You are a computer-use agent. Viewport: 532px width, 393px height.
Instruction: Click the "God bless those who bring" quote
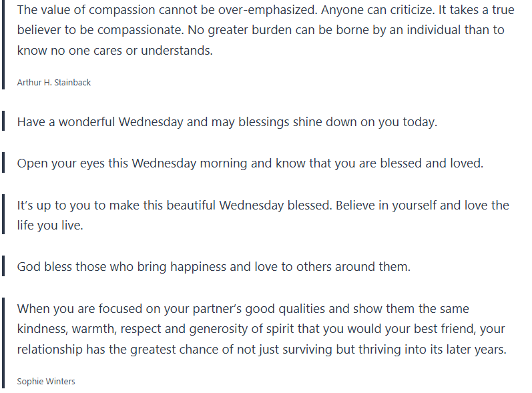[x=214, y=267]
